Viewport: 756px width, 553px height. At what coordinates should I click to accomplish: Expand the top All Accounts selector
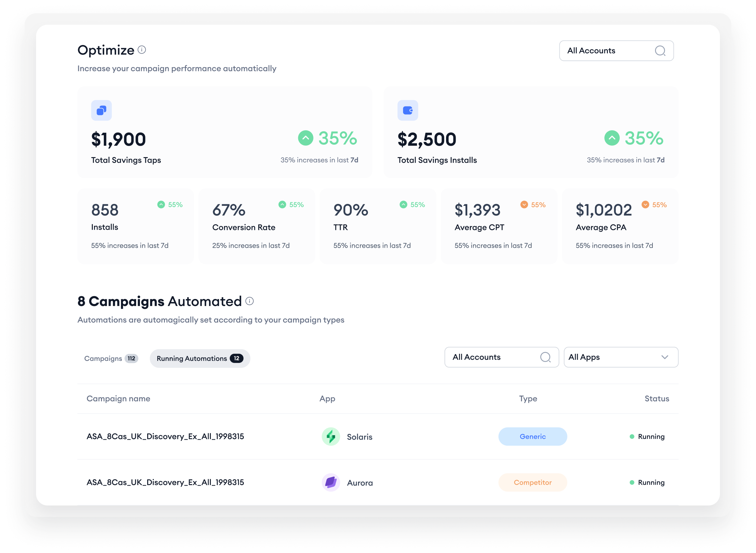tap(616, 51)
